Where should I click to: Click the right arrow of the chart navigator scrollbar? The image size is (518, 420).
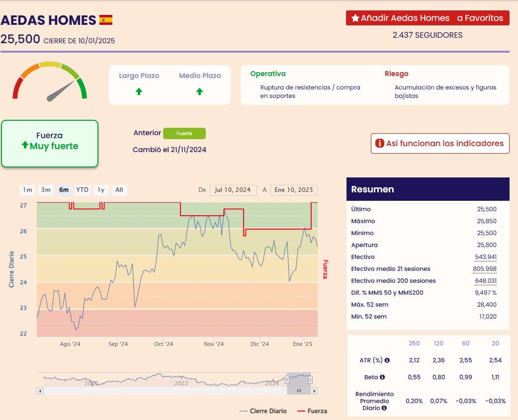pyautogui.click(x=314, y=391)
